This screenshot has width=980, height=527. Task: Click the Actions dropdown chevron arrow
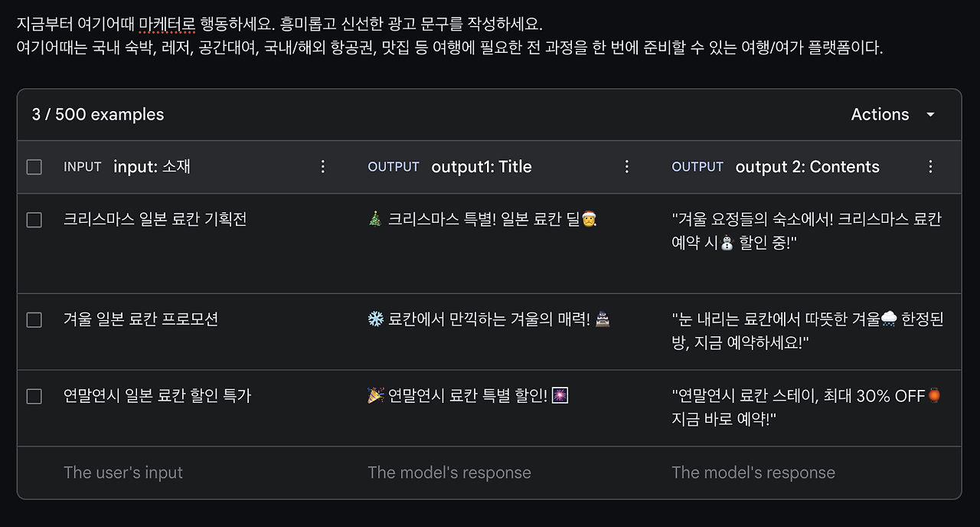tap(930, 115)
